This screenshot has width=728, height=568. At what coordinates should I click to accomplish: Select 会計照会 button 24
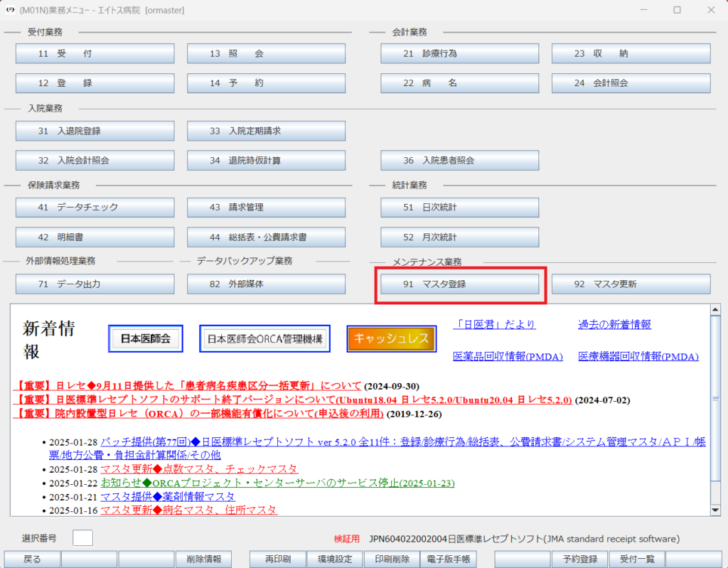(631, 83)
